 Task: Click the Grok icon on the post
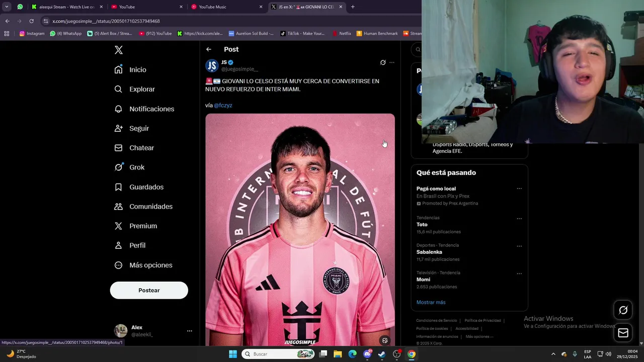tap(383, 62)
